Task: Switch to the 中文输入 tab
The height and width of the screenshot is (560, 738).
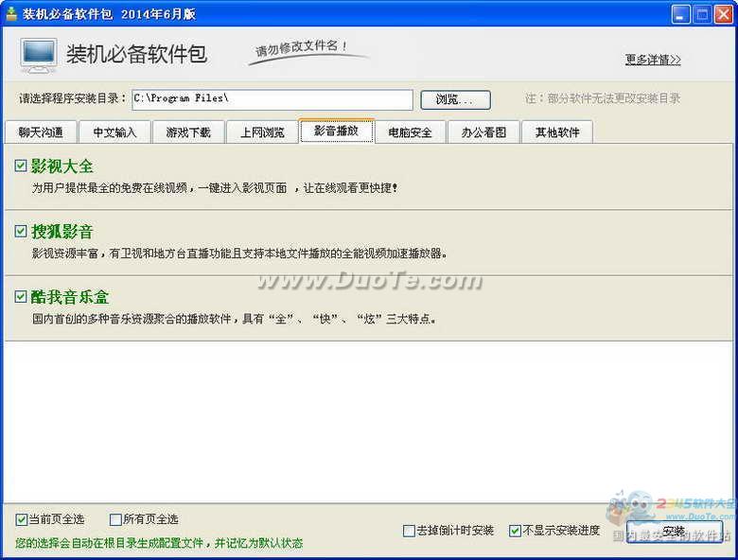Action: (x=114, y=132)
